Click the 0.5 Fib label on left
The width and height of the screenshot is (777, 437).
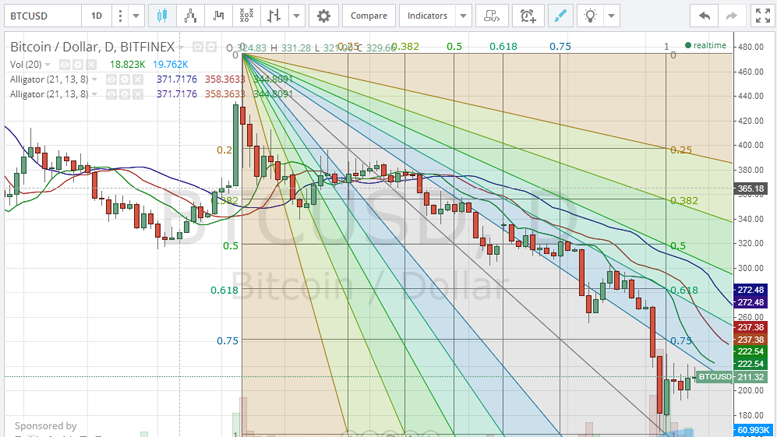[x=230, y=246]
